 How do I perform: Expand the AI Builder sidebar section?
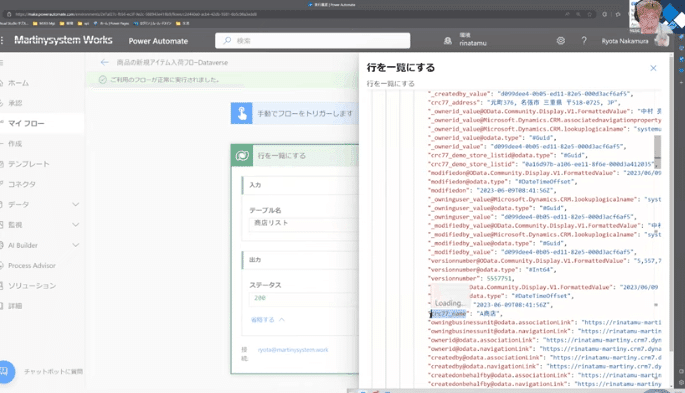click(x=76, y=245)
